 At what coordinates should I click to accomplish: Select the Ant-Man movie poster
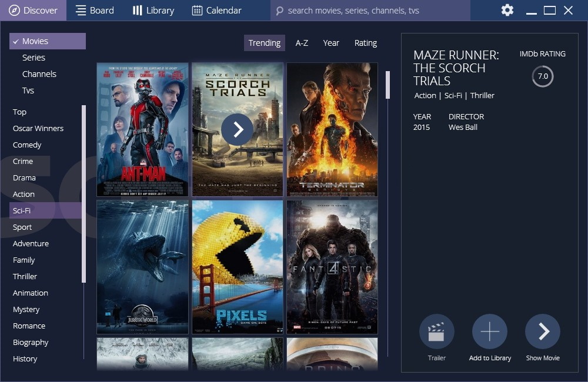click(142, 129)
